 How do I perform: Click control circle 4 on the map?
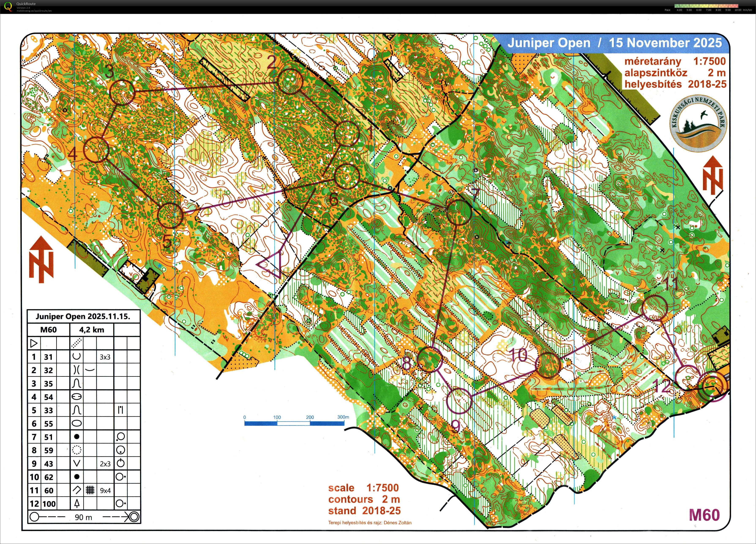click(x=96, y=150)
